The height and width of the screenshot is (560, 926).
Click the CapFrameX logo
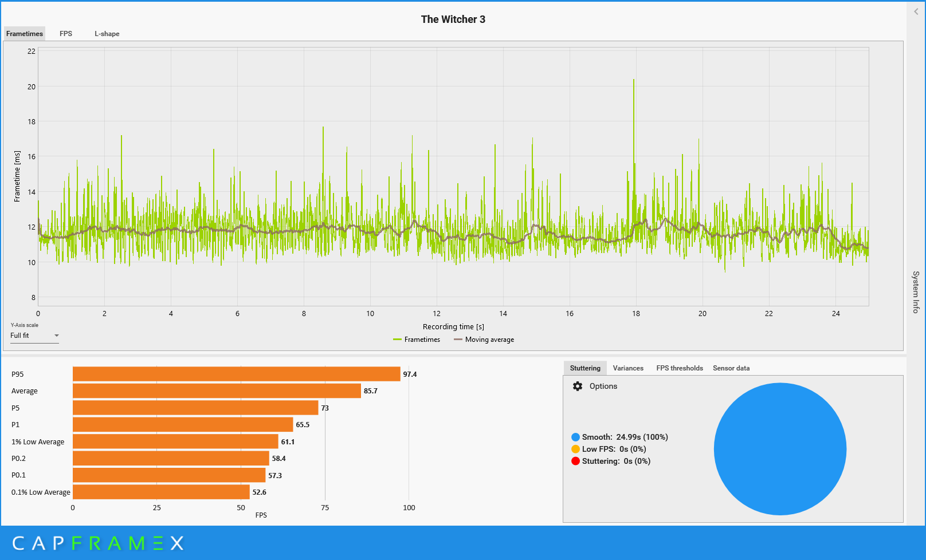(98, 543)
